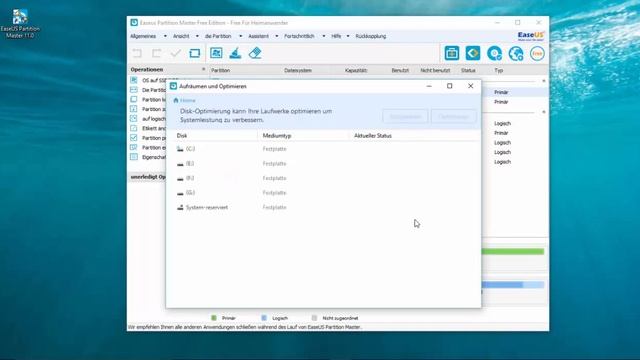Select the Wipe data eraser icon
This screenshot has width=640, height=360.
click(x=255, y=53)
